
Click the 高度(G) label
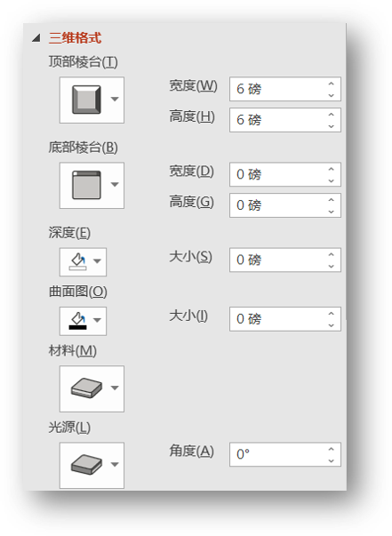coord(192,202)
